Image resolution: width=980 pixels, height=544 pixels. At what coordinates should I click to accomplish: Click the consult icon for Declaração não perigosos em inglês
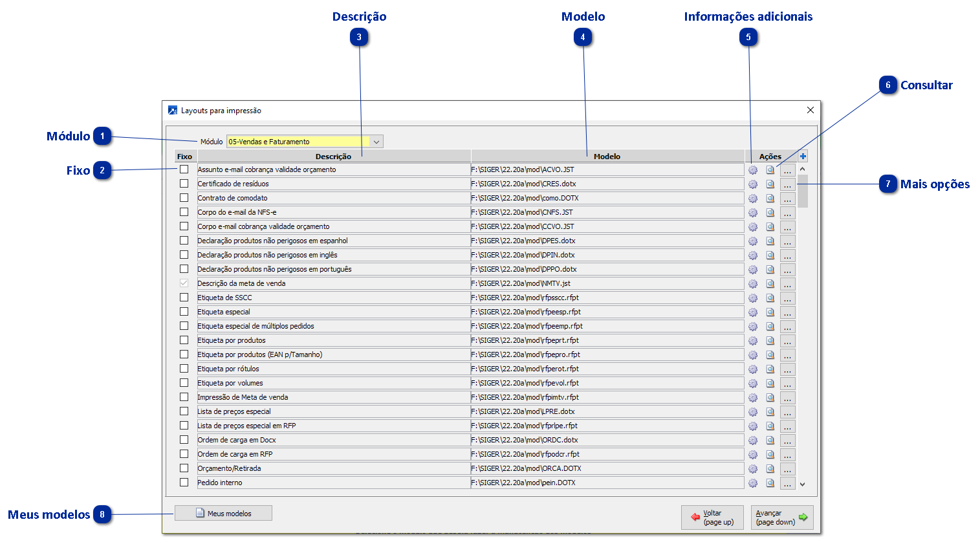770,256
